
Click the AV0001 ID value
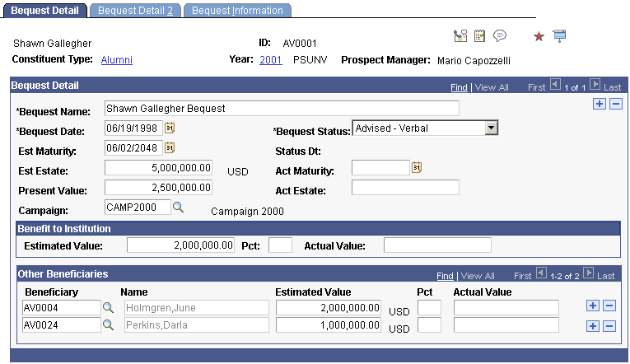click(x=300, y=44)
